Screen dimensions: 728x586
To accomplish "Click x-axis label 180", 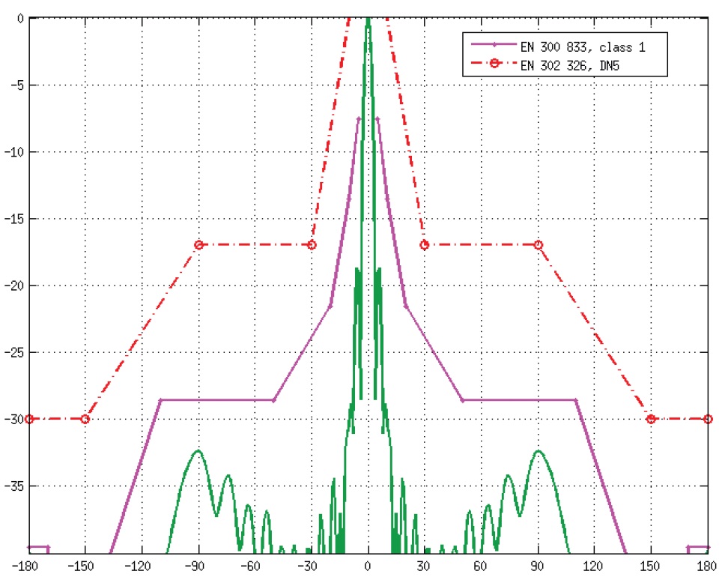I will click(x=706, y=567).
